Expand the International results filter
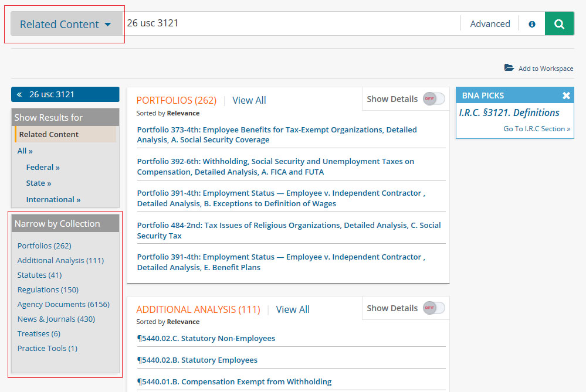Viewport: 586px width, 392px height. pyautogui.click(x=53, y=199)
